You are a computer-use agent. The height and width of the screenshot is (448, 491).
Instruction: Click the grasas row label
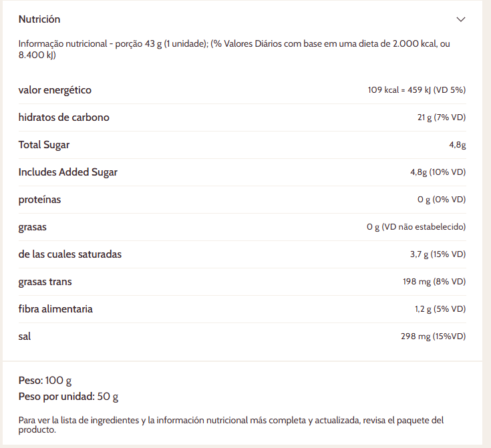(x=33, y=227)
